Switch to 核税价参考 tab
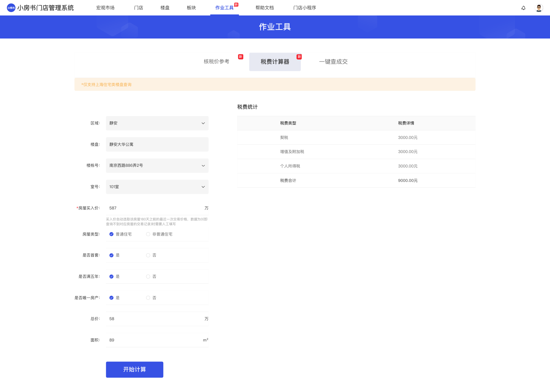 pyautogui.click(x=217, y=62)
